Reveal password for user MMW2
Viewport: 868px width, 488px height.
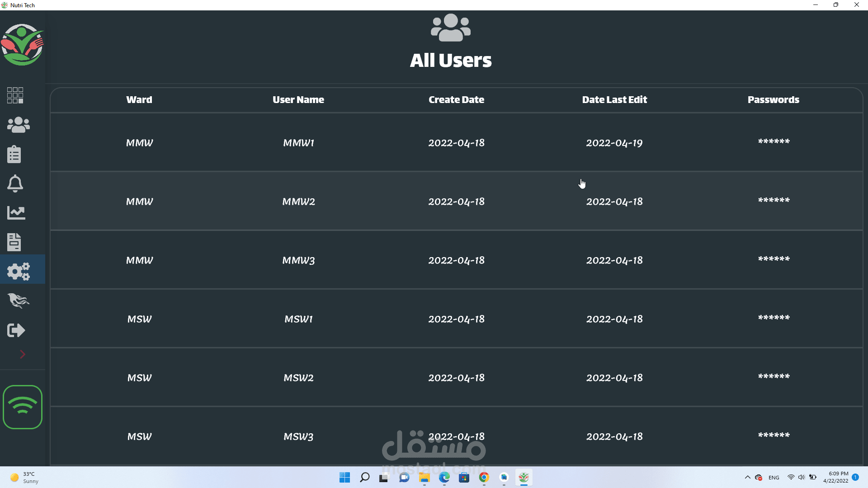coord(774,201)
